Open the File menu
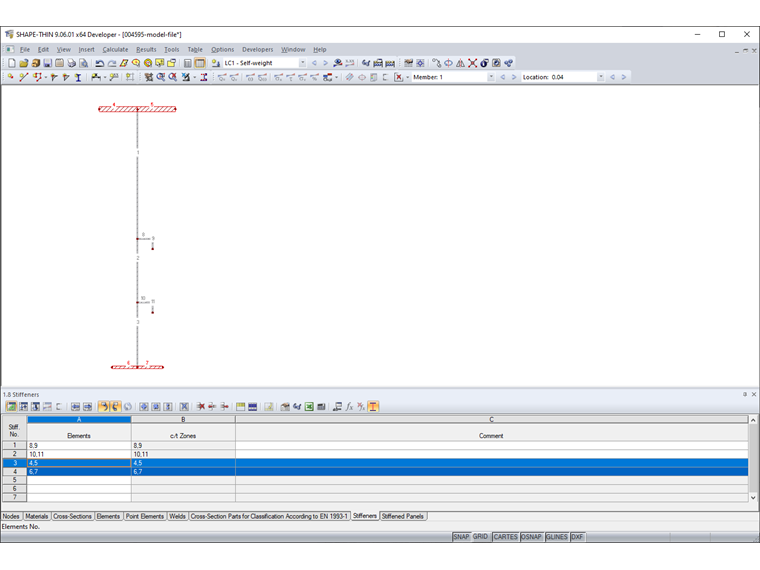Image resolution: width=760 pixels, height=570 pixels. point(25,49)
